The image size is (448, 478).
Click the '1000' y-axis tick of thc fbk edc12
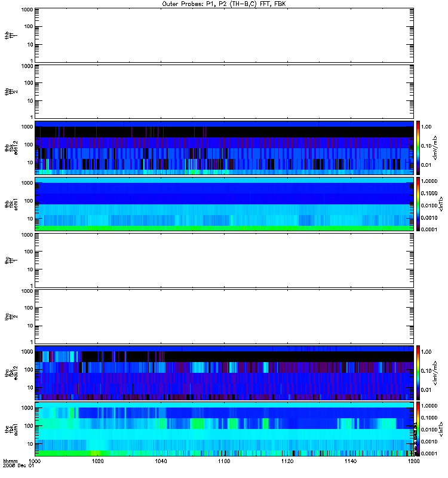pyautogui.click(x=27, y=352)
